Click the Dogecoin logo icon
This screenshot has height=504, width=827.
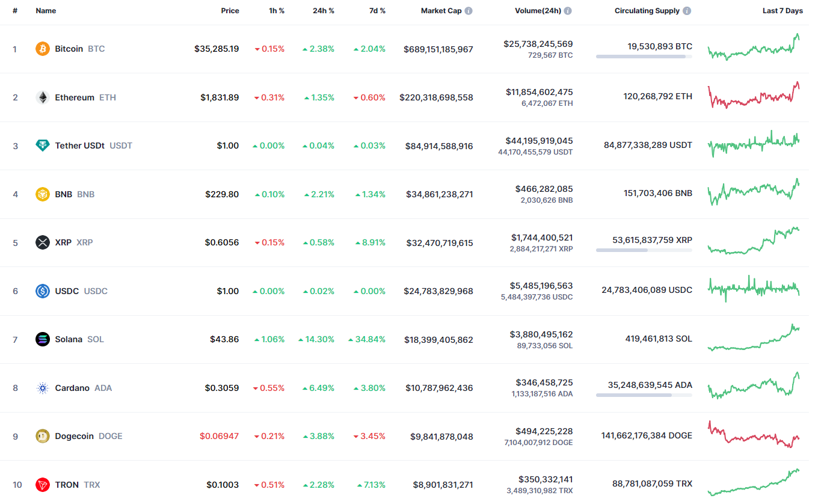[x=42, y=436]
